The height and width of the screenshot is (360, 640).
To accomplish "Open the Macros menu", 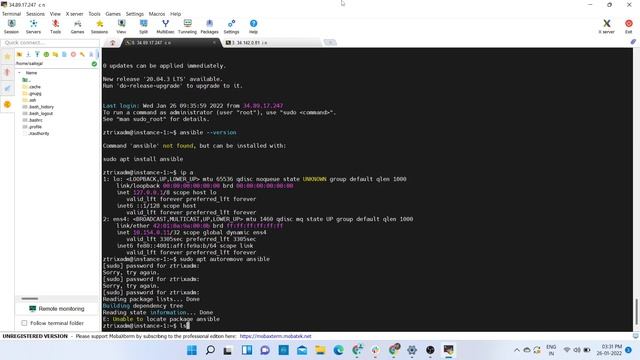I will coord(157,14).
